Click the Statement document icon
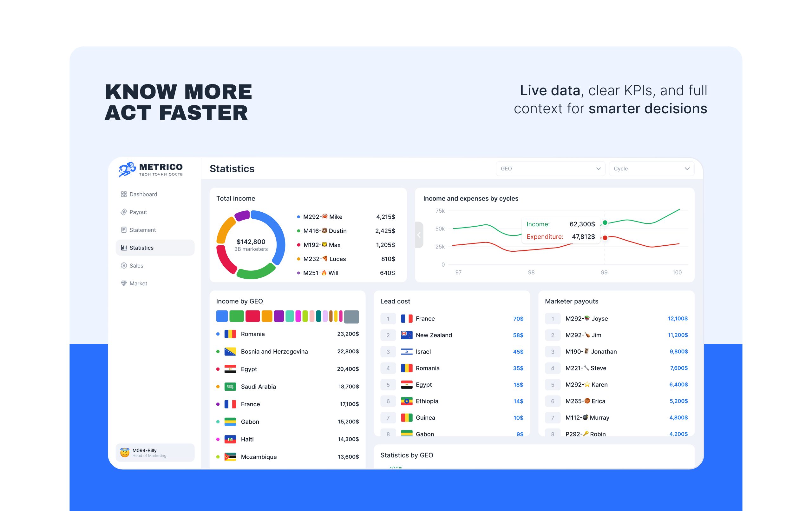Image resolution: width=812 pixels, height=511 pixels. tap(124, 230)
